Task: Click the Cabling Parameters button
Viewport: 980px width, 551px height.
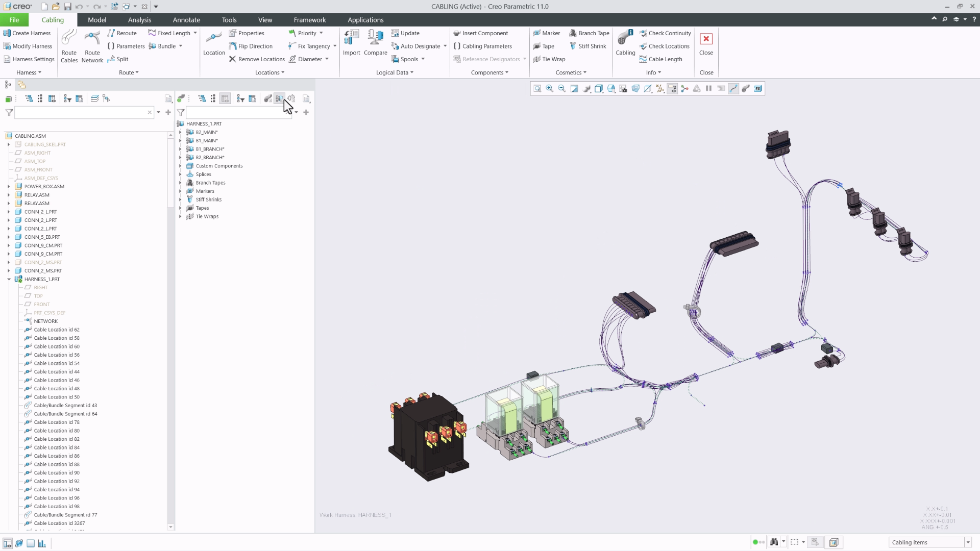Action: coord(482,46)
